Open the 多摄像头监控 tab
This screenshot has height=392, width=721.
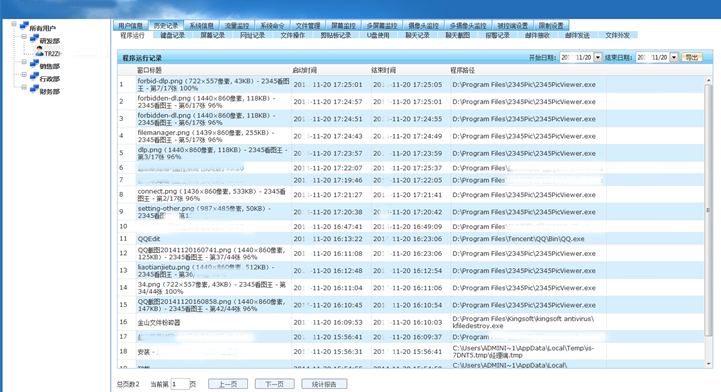468,25
